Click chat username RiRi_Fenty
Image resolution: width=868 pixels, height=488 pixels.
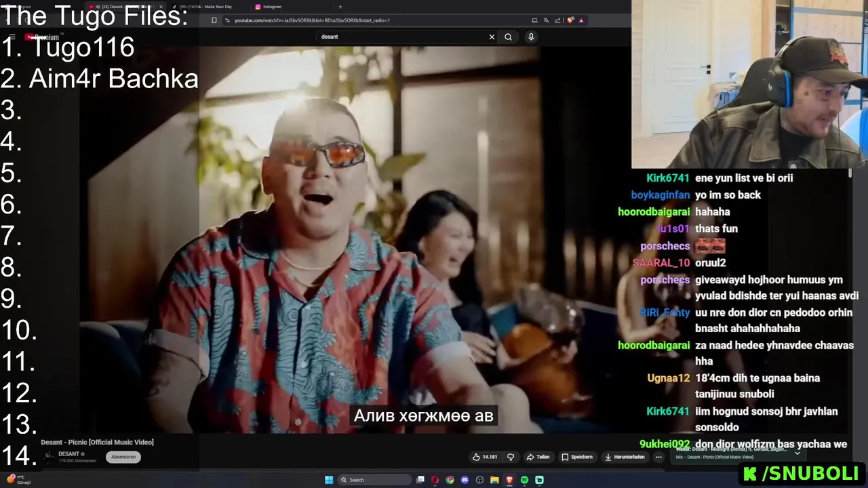click(665, 312)
